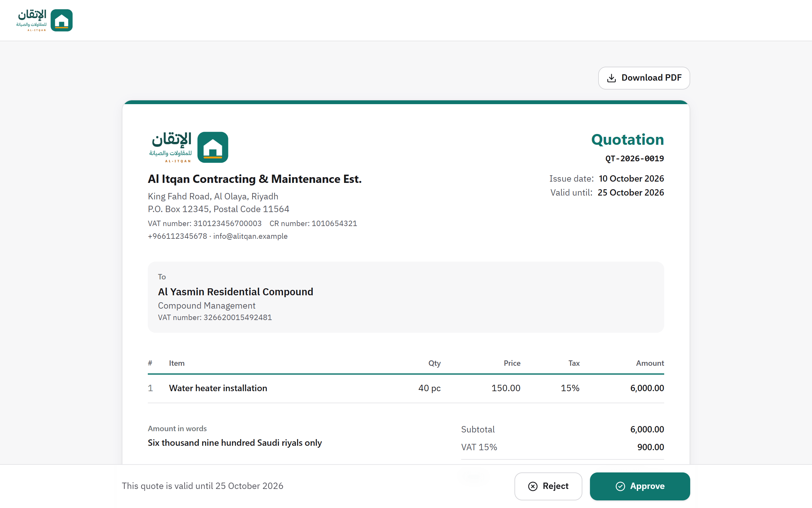Click the Al-Itqan logo in the top header
This screenshot has width=812, height=508.
pyautogui.click(x=44, y=21)
